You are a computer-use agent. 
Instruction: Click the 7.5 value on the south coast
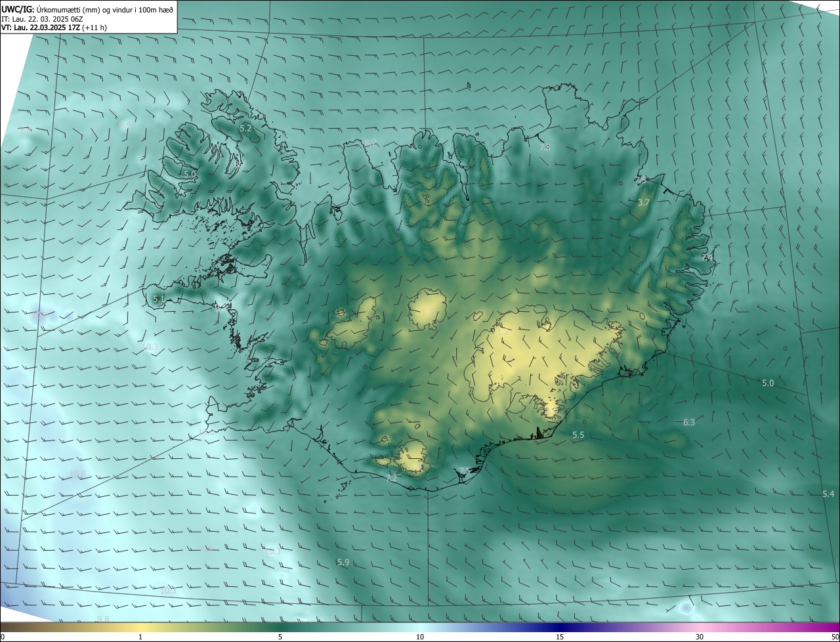(464, 471)
